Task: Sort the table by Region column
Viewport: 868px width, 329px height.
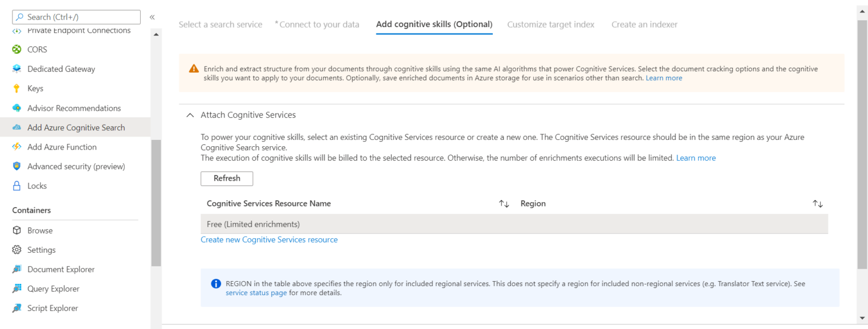Action: point(818,203)
